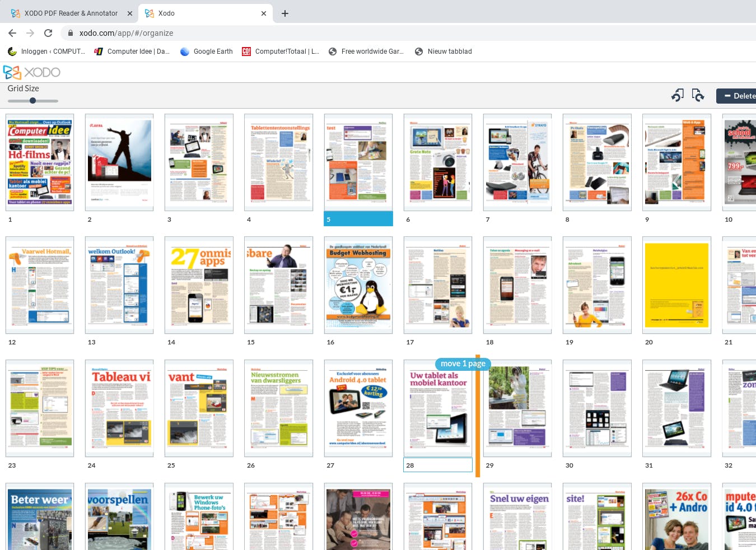The image size is (756, 550).
Task: Select page 14 thumbnail with 27 apps
Action: coord(199,285)
